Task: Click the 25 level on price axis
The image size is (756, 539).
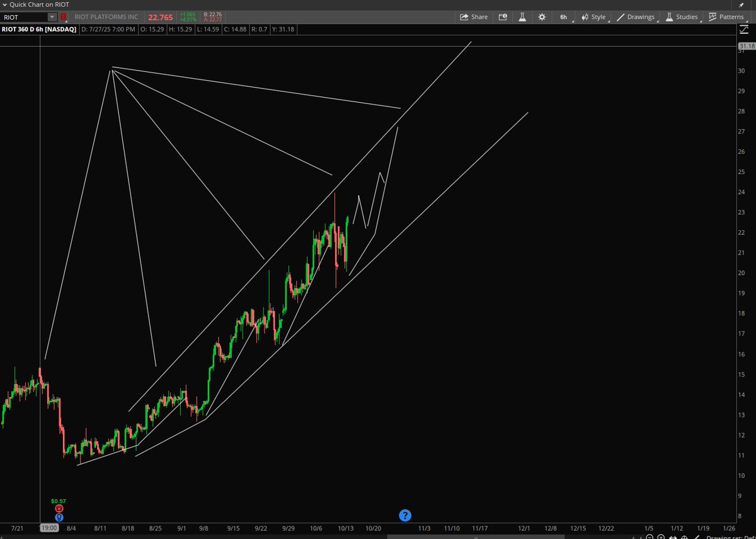Action: point(742,171)
